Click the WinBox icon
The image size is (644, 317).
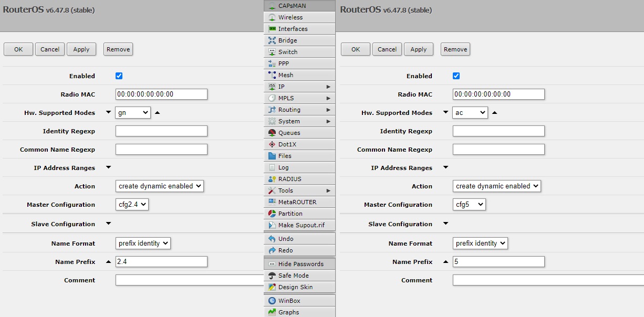tap(272, 301)
